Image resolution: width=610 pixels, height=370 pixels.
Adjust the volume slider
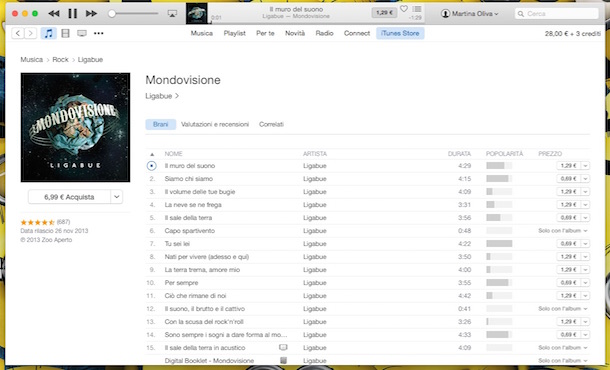[133, 14]
